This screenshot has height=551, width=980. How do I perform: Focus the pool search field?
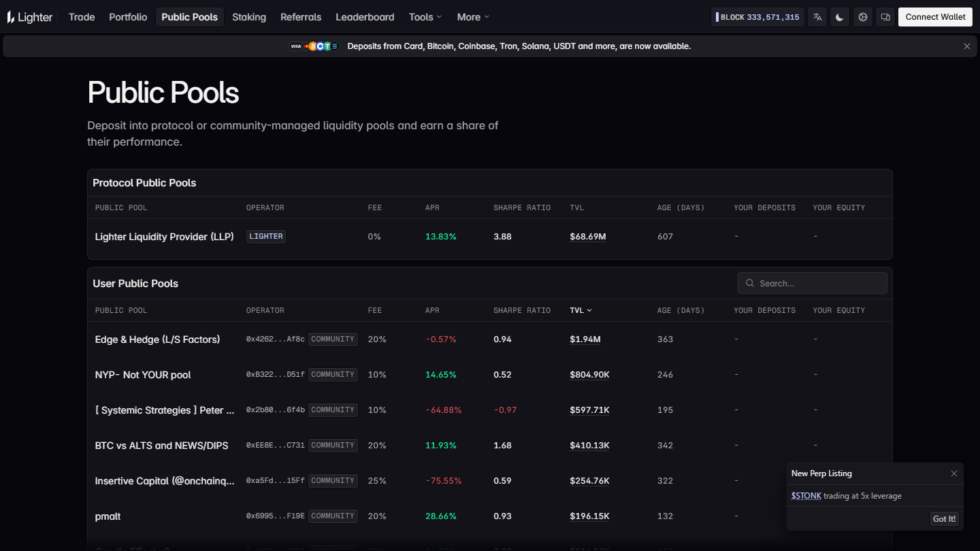tap(813, 283)
